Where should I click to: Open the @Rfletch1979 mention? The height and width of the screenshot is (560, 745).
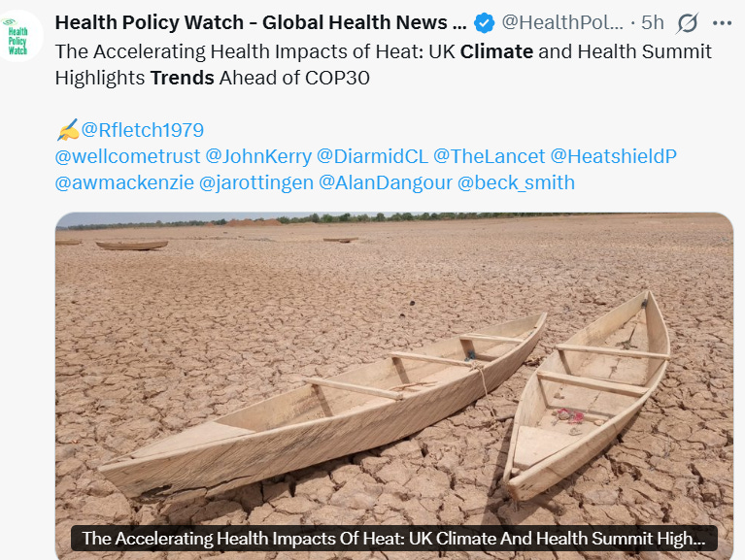click(143, 130)
